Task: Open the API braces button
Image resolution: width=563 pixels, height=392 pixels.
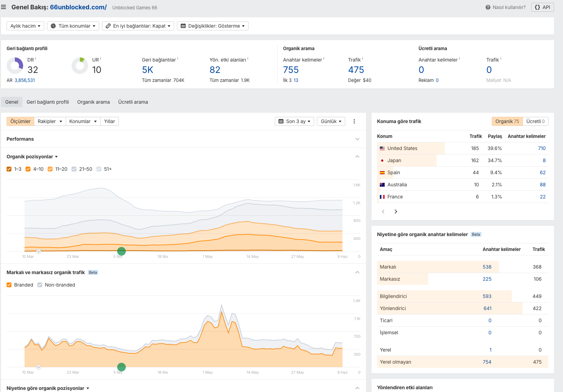Action: (x=542, y=7)
